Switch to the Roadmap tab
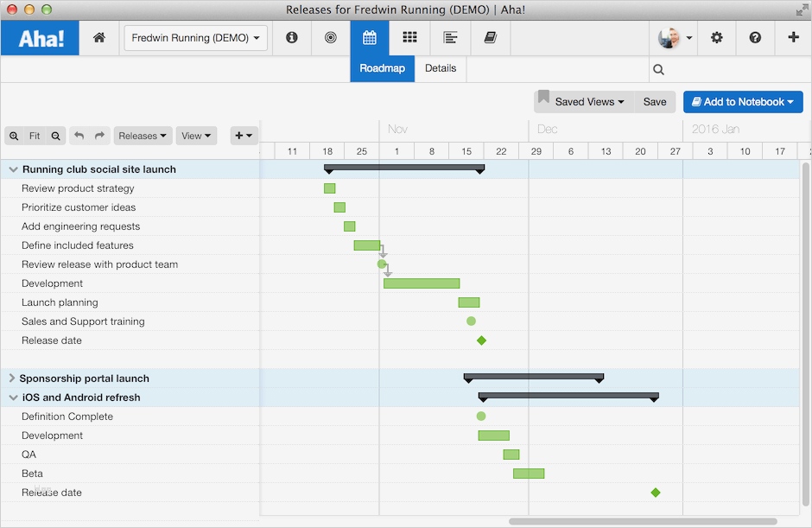The image size is (812, 528). (382, 68)
